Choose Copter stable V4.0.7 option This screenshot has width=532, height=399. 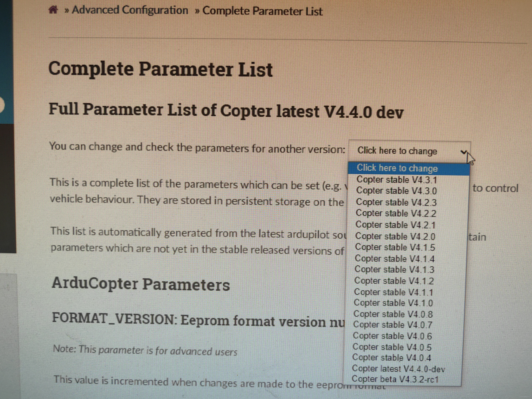click(393, 325)
